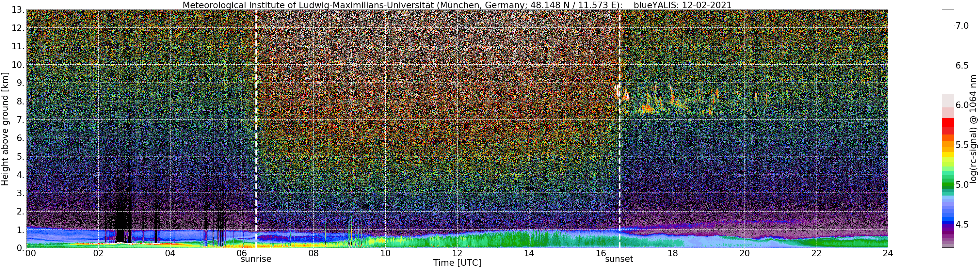The width and height of the screenshot is (980, 269).
Task: Click the height axis tick label 13
Action: (18, 10)
